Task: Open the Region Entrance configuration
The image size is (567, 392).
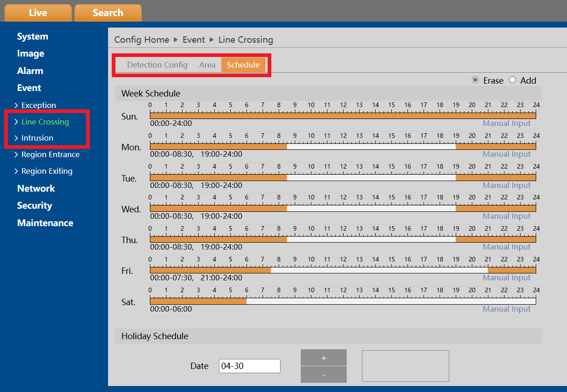Action: tap(51, 154)
